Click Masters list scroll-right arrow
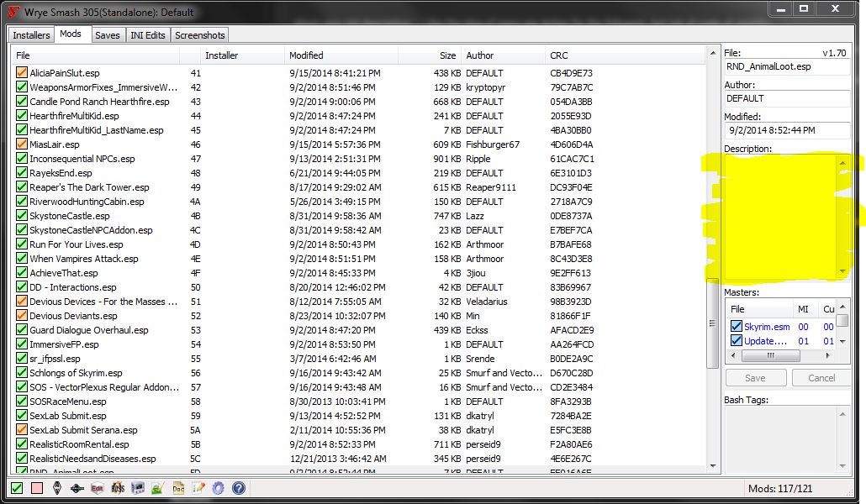Screen dimensions: 866x504 pyautogui.click(x=827, y=356)
